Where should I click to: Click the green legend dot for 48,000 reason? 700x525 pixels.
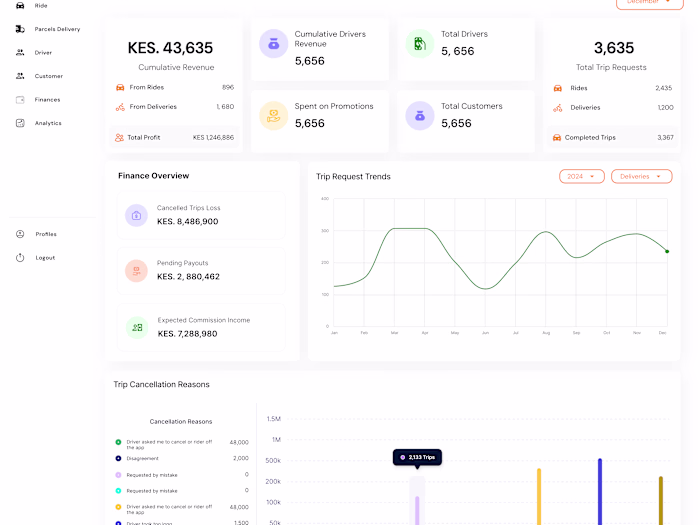tap(118, 442)
